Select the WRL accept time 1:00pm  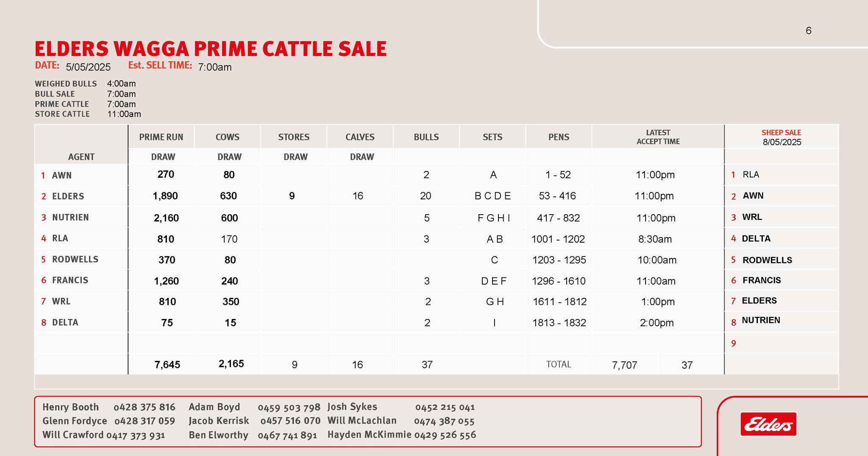pos(658,302)
